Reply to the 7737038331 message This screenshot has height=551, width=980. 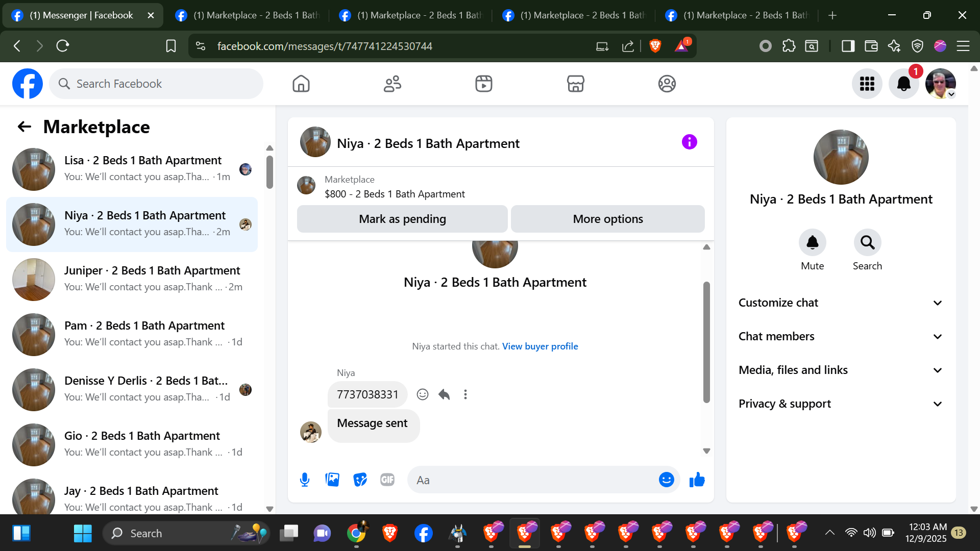[444, 394]
